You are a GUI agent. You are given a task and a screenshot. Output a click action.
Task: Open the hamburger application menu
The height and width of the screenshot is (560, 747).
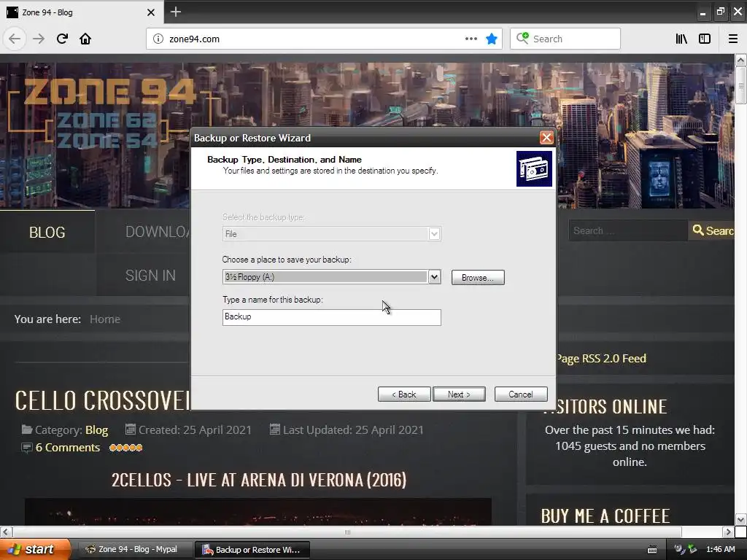732,39
